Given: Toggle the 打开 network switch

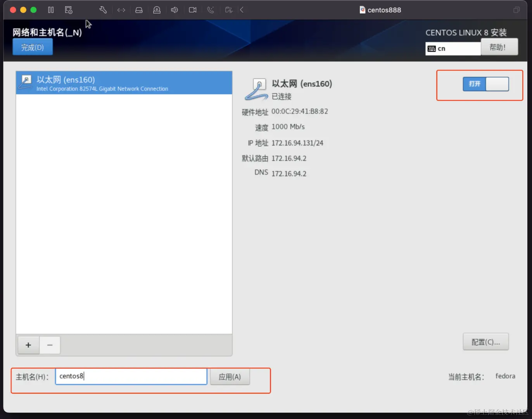Looking at the screenshot, I should tap(485, 84).
